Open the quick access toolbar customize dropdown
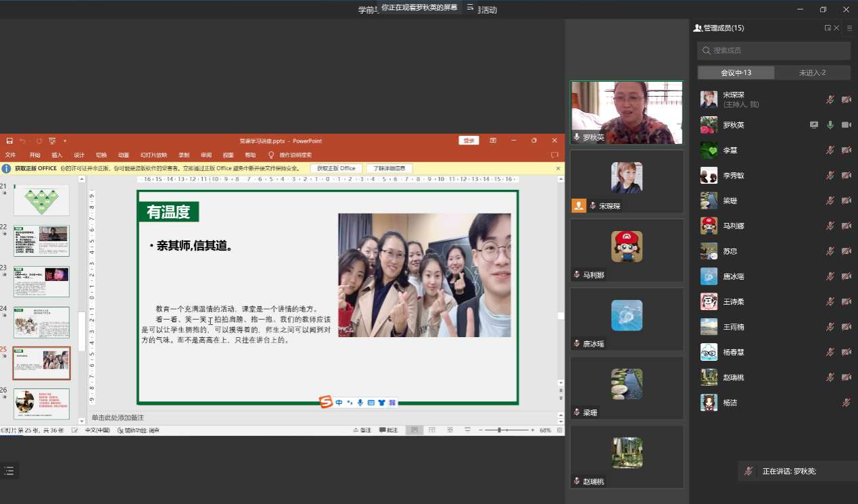858x504 pixels. click(65, 141)
